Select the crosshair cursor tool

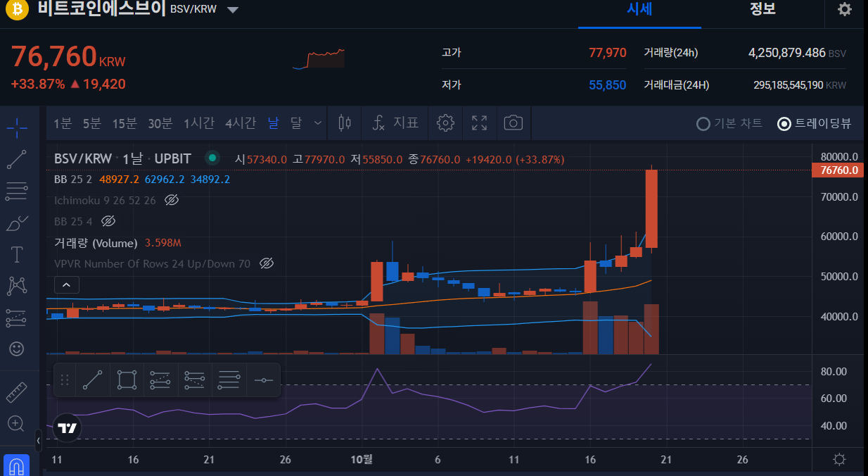click(17, 127)
